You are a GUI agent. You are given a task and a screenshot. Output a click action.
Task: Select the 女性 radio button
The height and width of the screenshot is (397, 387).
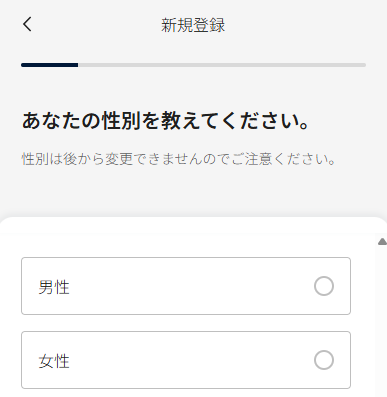[x=324, y=360]
